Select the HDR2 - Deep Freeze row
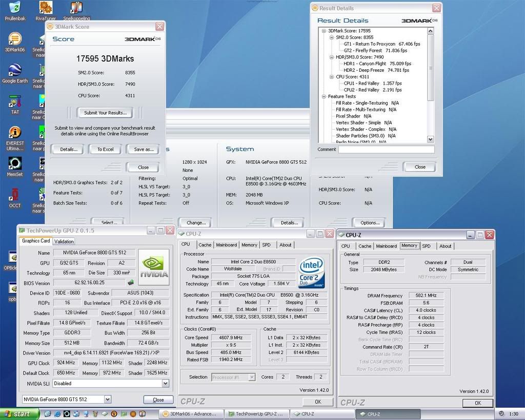The image size is (525, 420). 376,70
